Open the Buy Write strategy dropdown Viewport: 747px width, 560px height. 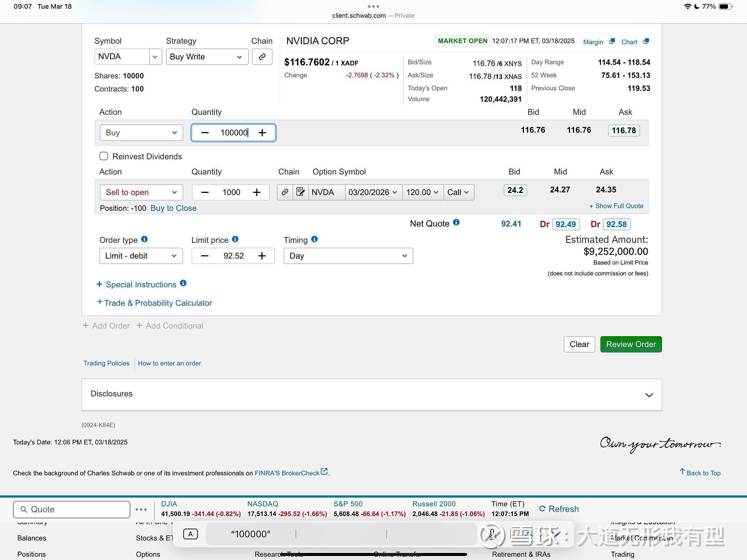pos(207,57)
